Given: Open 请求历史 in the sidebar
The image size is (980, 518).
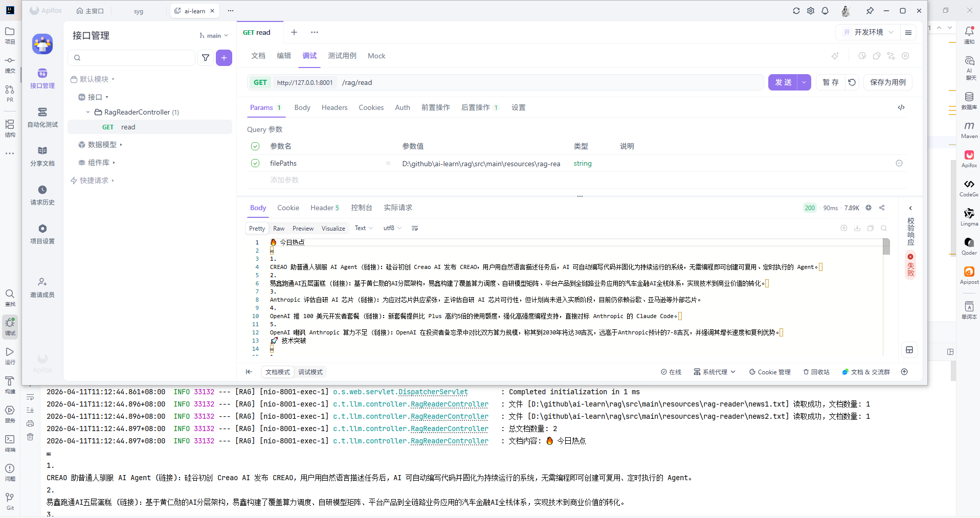Looking at the screenshot, I should 42,195.
